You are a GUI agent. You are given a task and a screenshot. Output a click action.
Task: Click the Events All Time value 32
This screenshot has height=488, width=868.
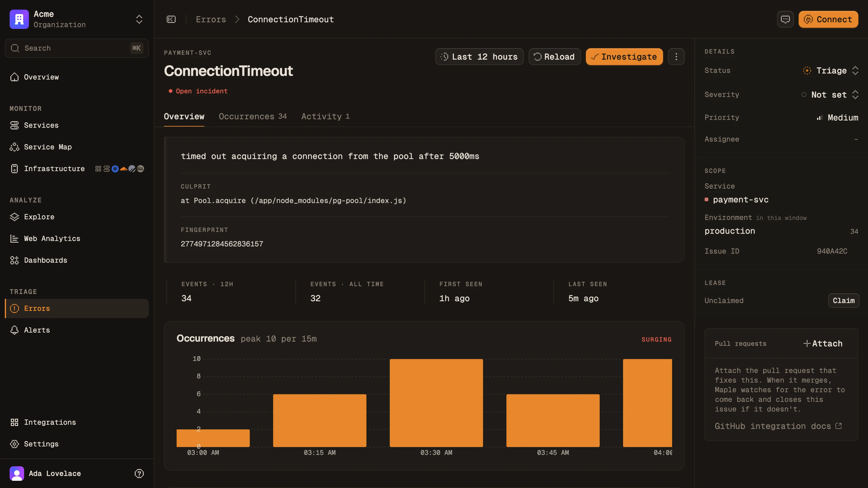tap(315, 299)
